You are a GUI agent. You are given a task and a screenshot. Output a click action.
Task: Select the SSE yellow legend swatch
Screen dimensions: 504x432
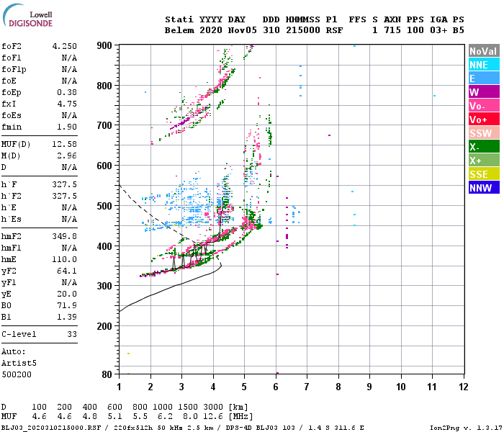coord(484,174)
